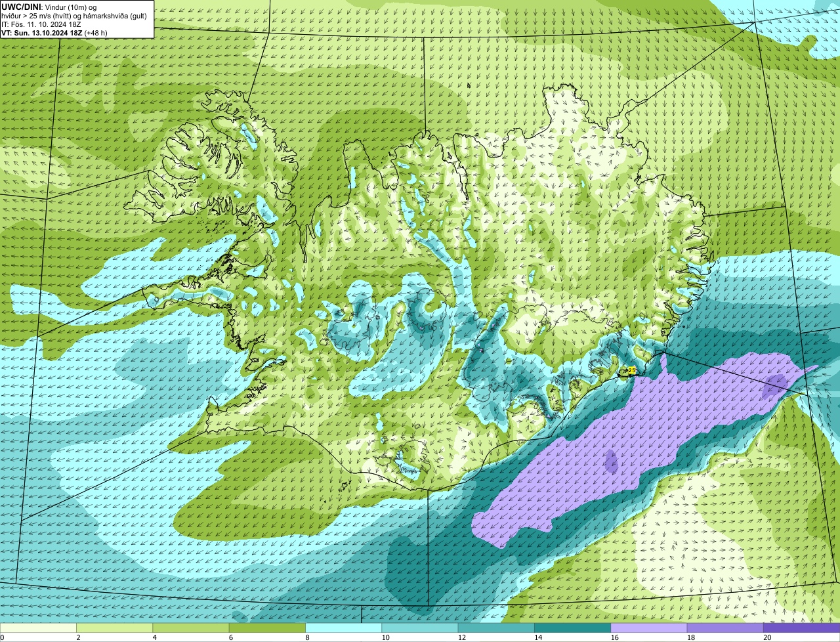Click the 6–8 m/s olive green legend swatch
Screen dimensions: 840x642
[x=267, y=628]
